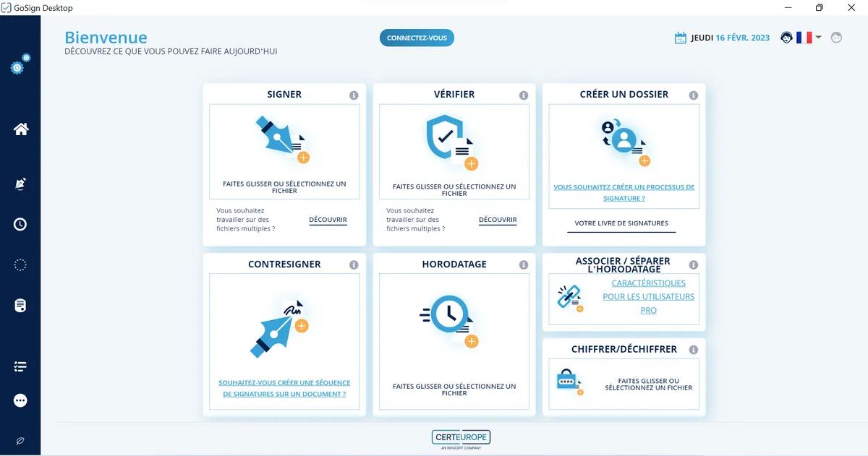Click SIGNER text FAITES GLISSER OU SÉLECTIONNEZ UN FICHIER
Image resolution: width=868 pixels, height=456 pixels.
(x=284, y=187)
